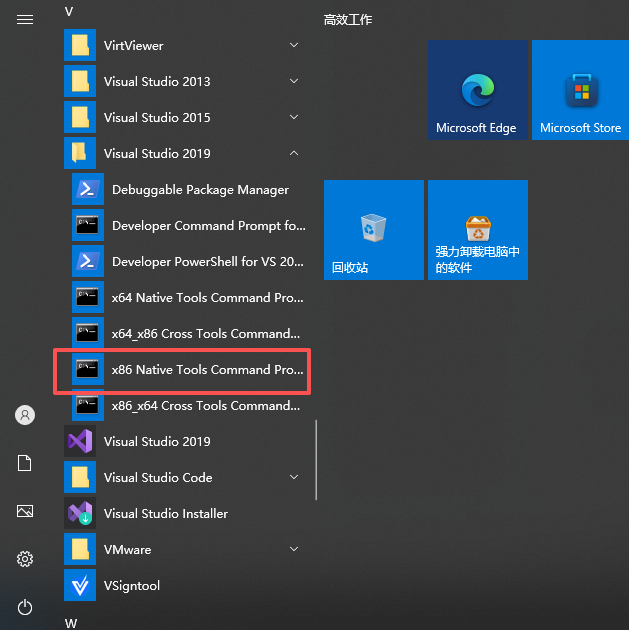Expand the VirtViewer folder chevron
This screenshot has width=629, height=630.
tap(294, 45)
